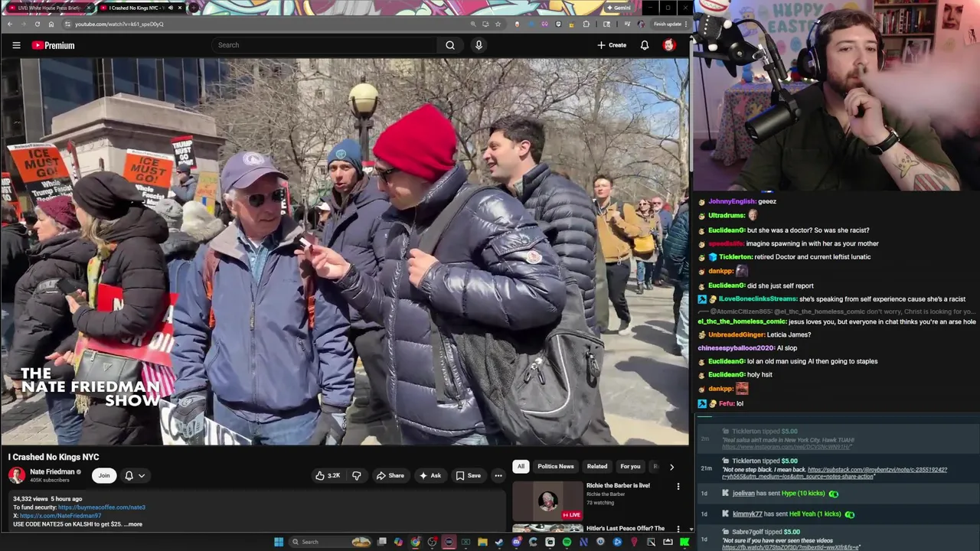980x551 pixels.
Task: Dislike the video
Action: 356,475
